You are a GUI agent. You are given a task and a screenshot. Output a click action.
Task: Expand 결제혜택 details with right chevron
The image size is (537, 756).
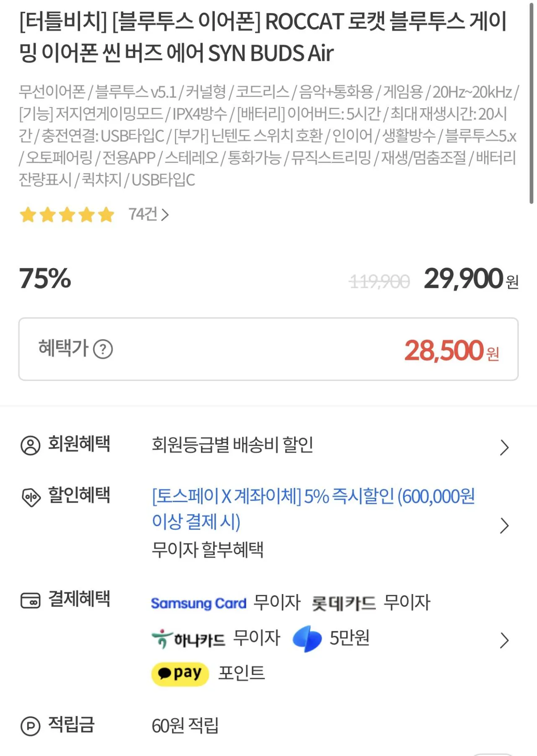(x=504, y=640)
